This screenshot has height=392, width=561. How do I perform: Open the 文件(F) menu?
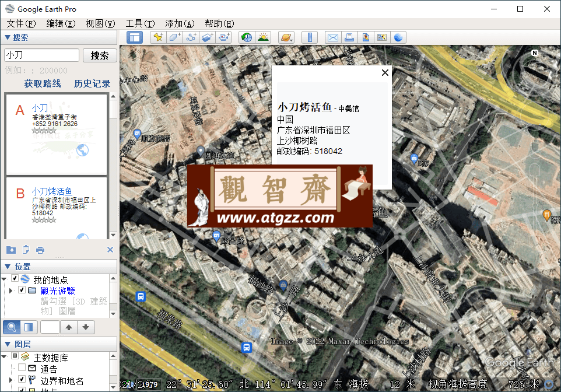21,24
